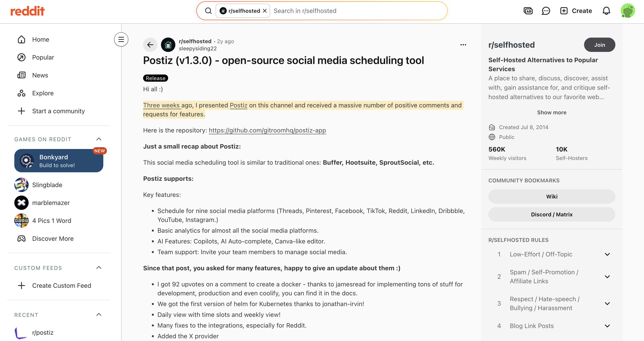Viewport: 644px width, 341px height.
Task: Open the Wiki bookmark
Action: tap(552, 196)
